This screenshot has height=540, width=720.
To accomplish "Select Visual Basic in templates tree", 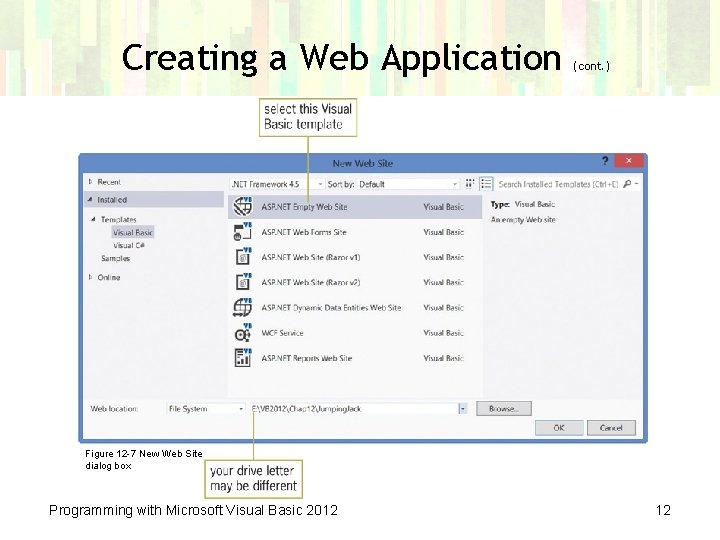I will [x=133, y=232].
